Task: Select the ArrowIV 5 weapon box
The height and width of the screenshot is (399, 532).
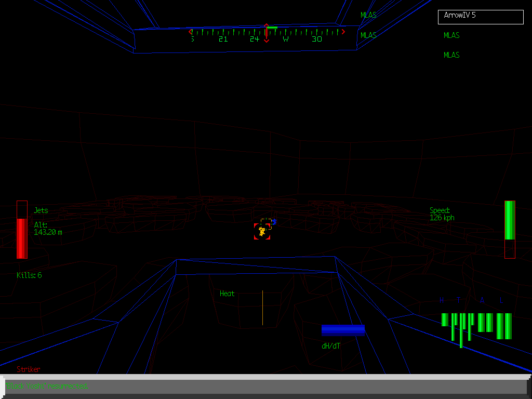Action: [x=481, y=17]
